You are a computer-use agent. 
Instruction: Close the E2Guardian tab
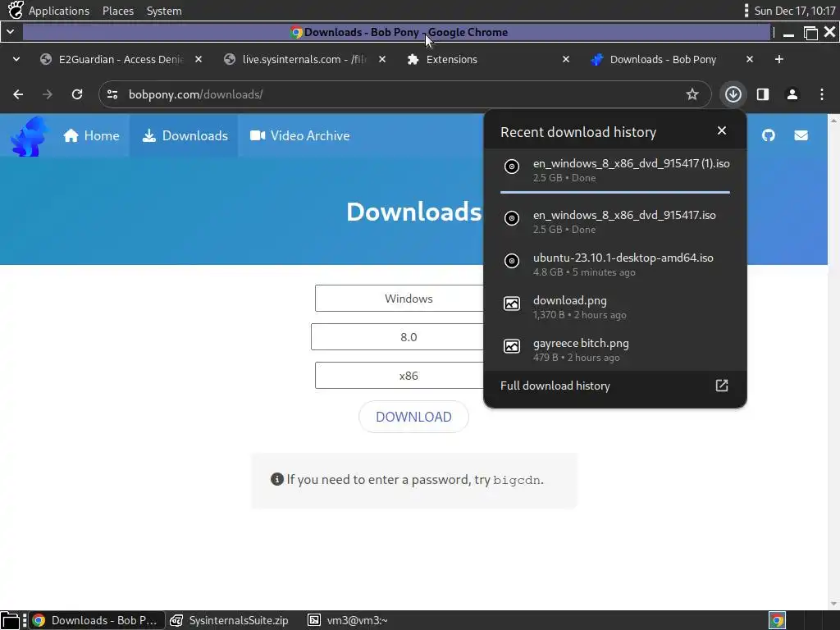(199, 59)
